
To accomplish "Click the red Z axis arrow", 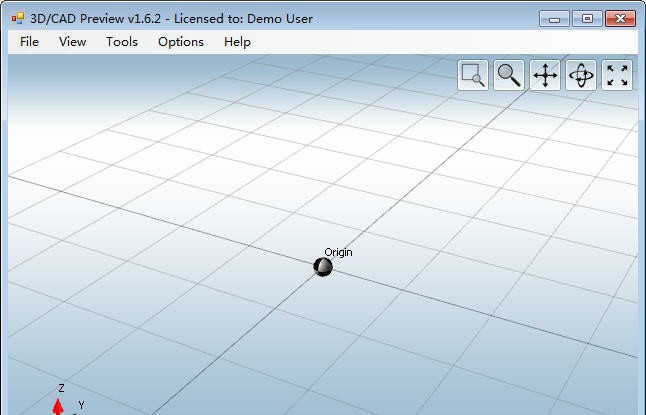I will pos(58,406).
